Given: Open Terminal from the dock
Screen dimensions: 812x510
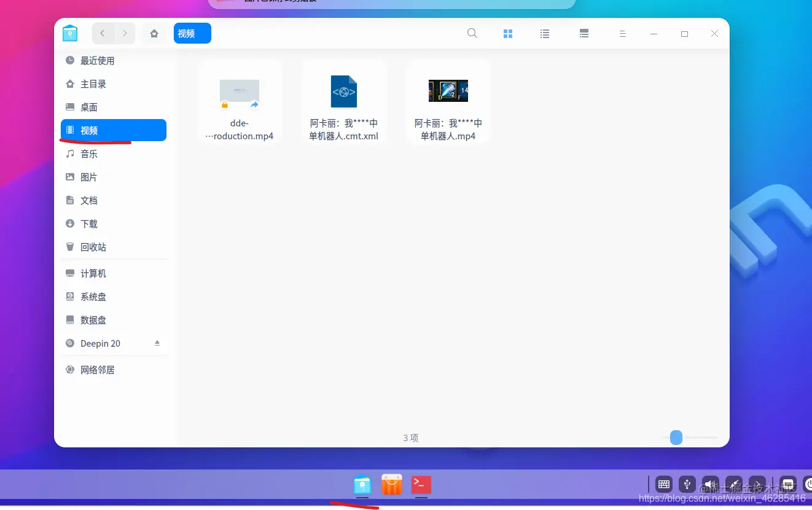Looking at the screenshot, I should click(421, 485).
